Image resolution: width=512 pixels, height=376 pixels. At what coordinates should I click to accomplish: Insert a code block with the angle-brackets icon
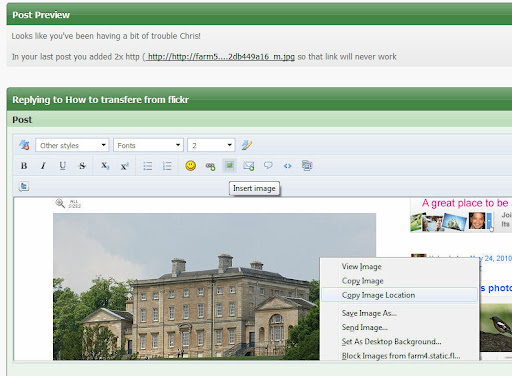tap(287, 166)
